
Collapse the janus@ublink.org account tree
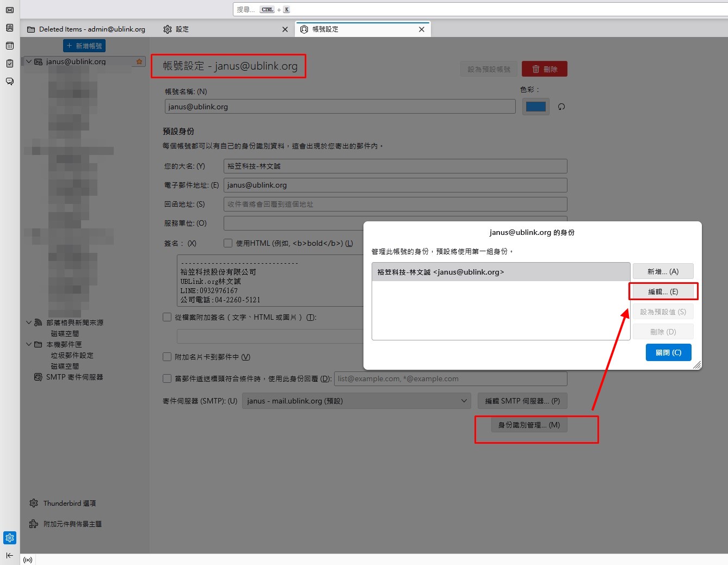coord(29,62)
